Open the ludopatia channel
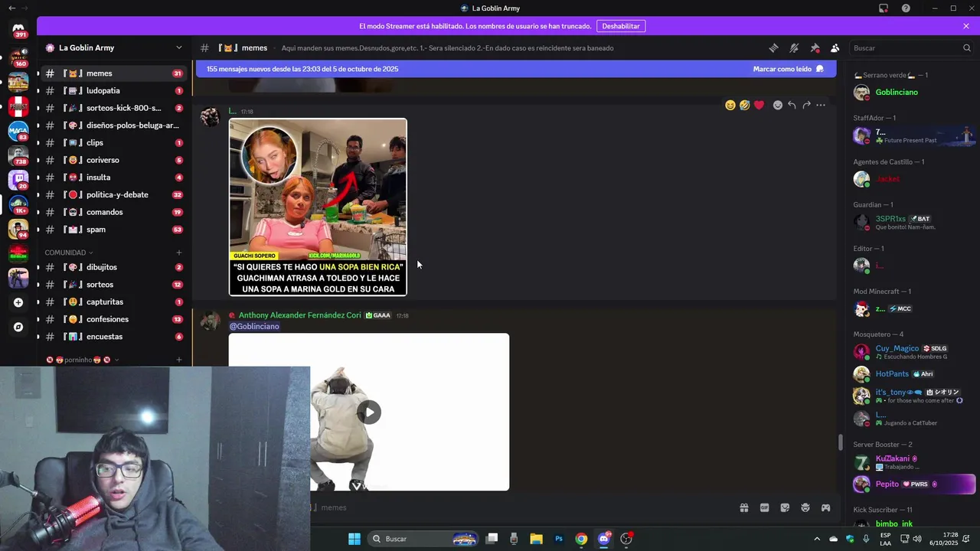The width and height of the screenshot is (980, 551). point(113,90)
